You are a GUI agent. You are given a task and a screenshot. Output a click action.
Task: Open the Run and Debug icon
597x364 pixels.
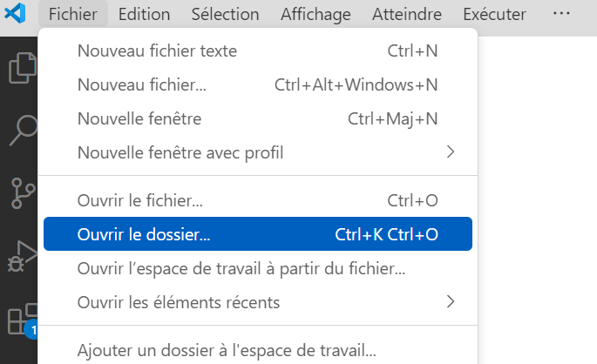pyautogui.click(x=22, y=256)
